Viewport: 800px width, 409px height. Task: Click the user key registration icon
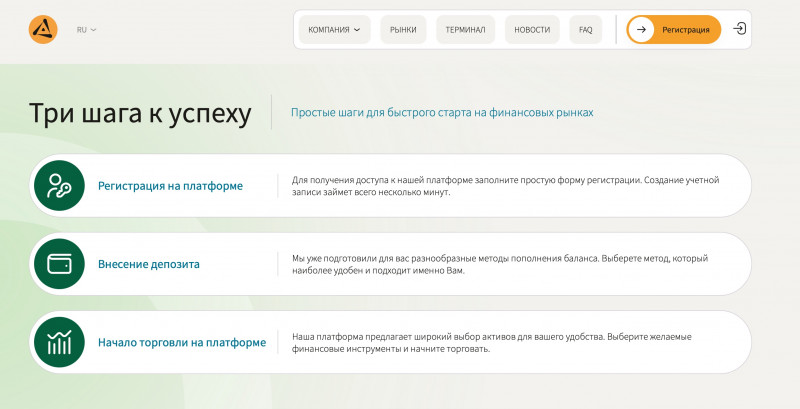59,186
